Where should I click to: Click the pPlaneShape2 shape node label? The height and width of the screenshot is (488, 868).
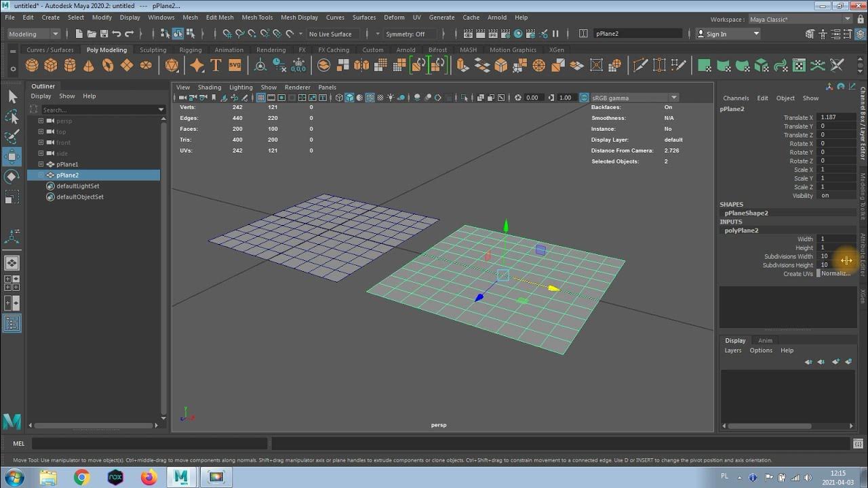[746, 213]
